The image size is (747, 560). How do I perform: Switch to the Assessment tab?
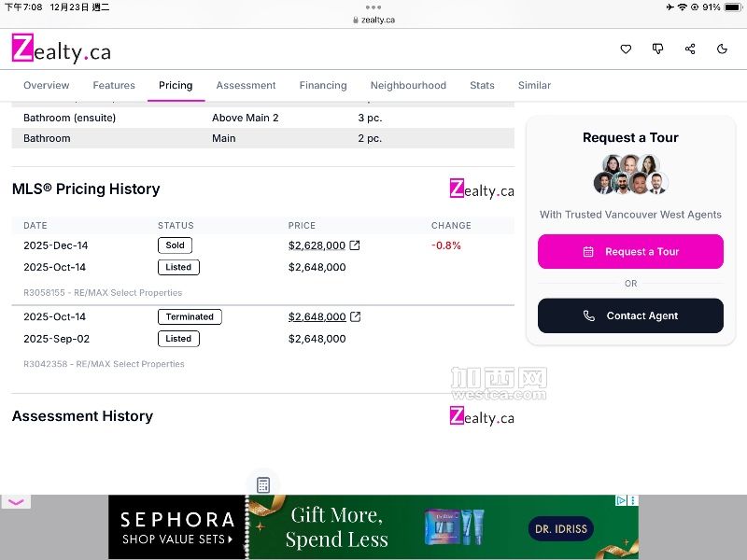click(x=246, y=85)
